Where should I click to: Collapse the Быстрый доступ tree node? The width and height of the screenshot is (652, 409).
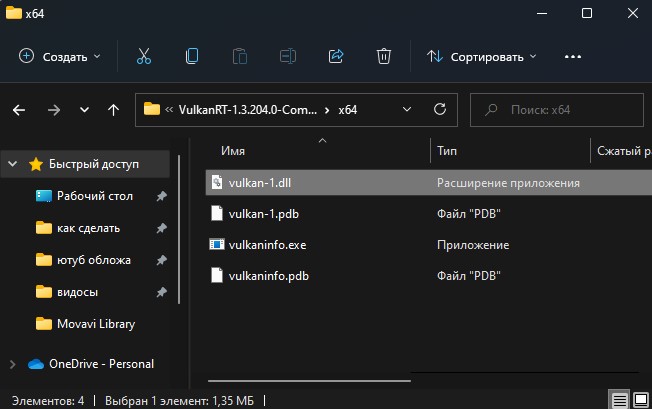[12, 164]
